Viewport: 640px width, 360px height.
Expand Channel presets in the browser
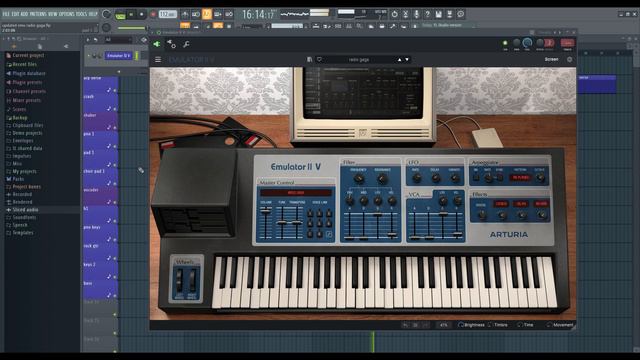tap(29, 91)
